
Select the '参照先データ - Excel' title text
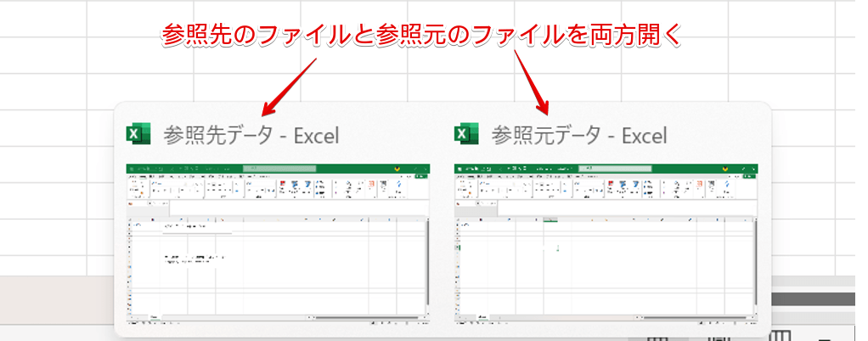[251, 135]
